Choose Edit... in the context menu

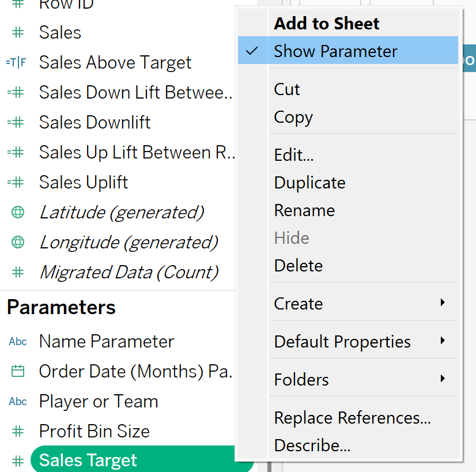[293, 155]
